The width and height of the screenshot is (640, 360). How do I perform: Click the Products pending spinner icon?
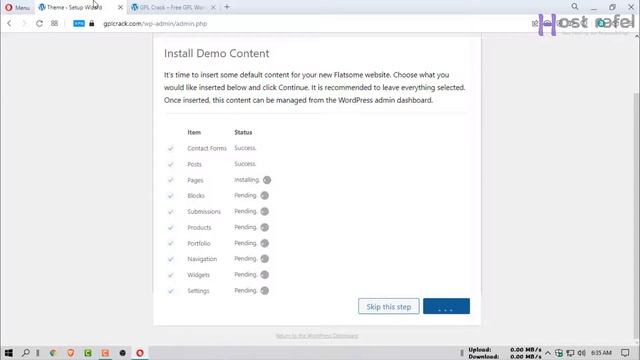pos(264,227)
